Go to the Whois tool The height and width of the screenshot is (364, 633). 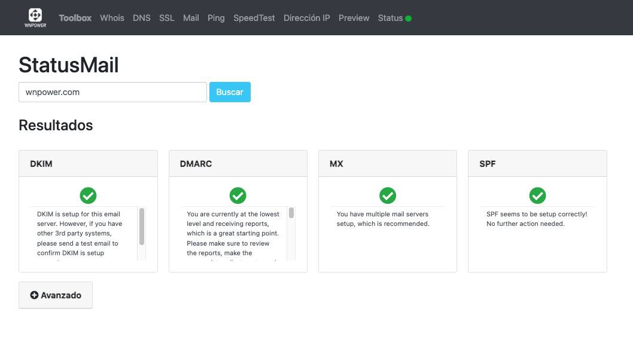(x=112, y=18)
